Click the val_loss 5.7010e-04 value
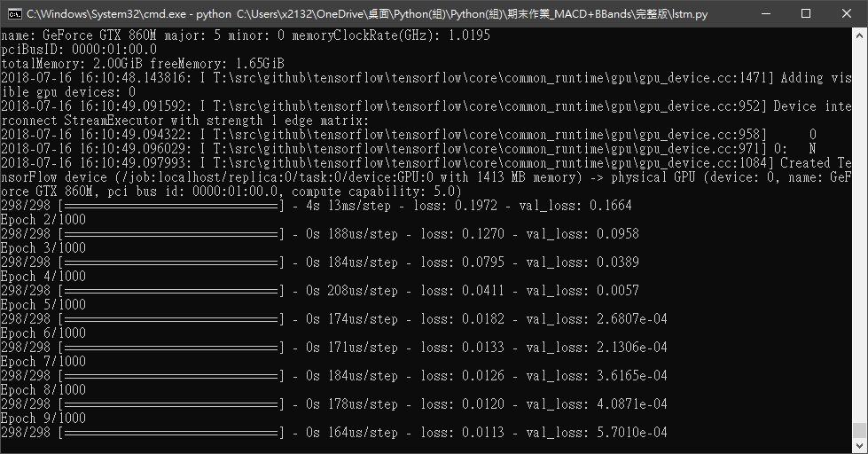The image size is (868, 454). (x=631, y=433)
